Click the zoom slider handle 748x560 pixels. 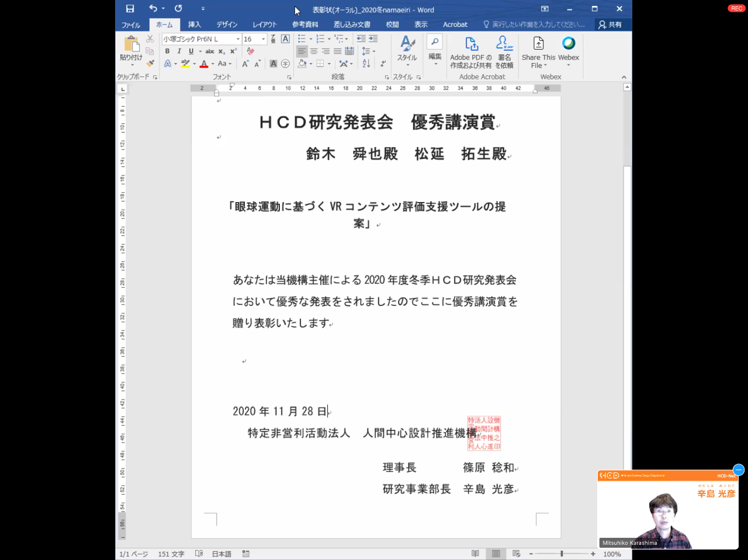(x=562, y=554)
